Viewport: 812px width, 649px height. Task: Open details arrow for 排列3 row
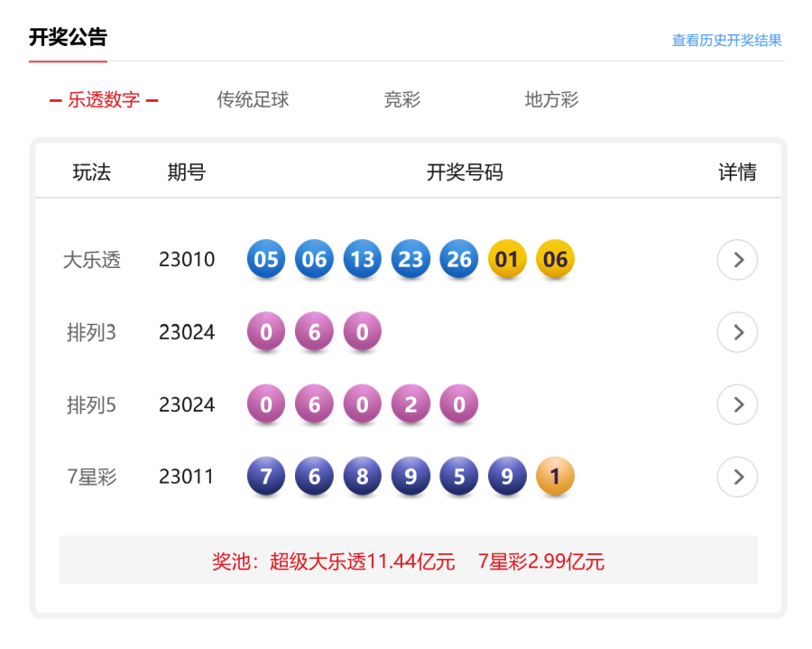pos(737,332)
